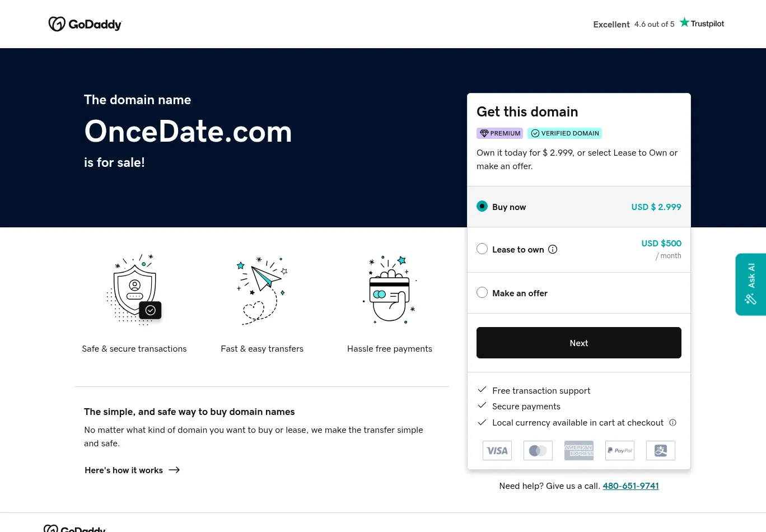766x532 pixels.
Task: Select the Buy now radio option
Action: tap(482, 206)
